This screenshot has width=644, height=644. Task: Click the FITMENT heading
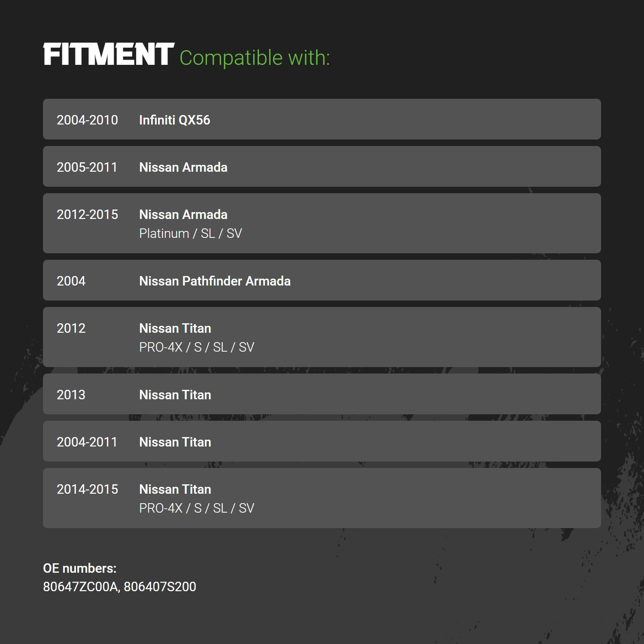click(109, 55)
